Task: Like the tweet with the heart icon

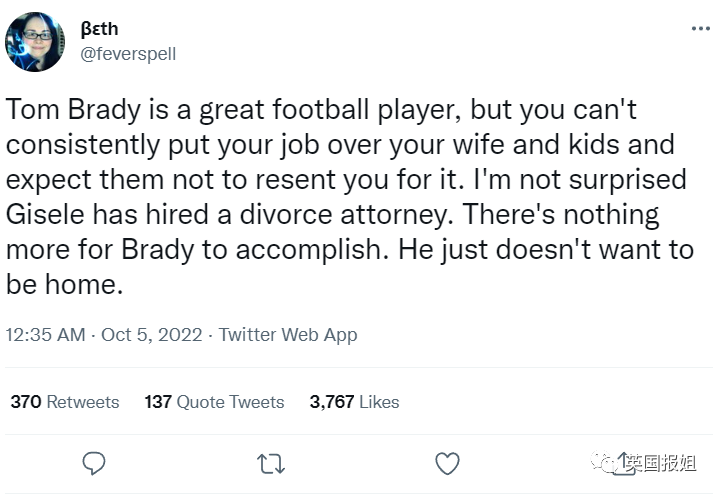Action: 447,463
